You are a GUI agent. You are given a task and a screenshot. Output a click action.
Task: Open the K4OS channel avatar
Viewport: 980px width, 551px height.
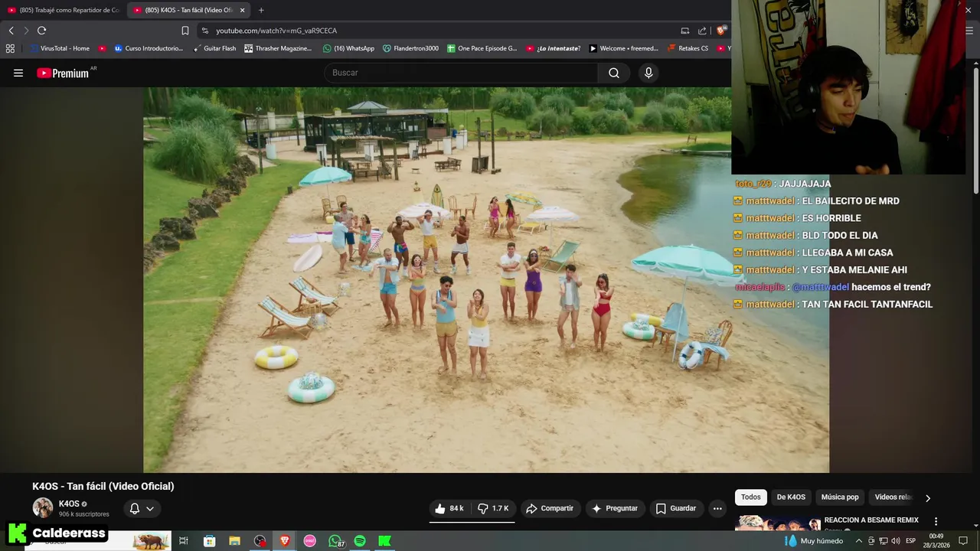point(43,508)
